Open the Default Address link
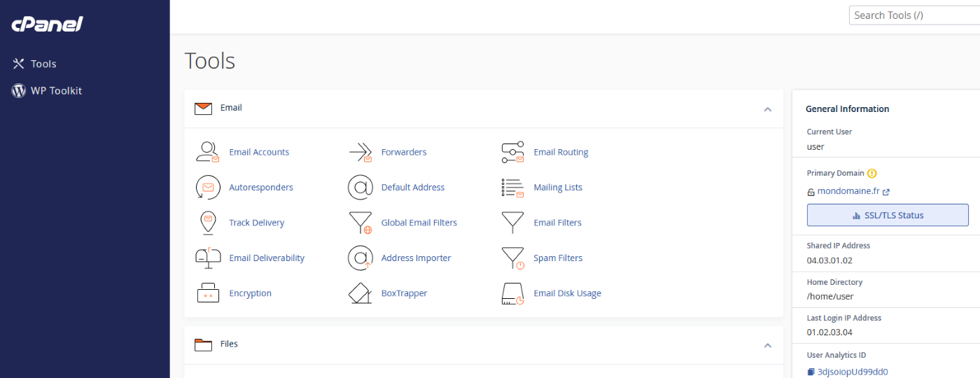 (413, 188)
